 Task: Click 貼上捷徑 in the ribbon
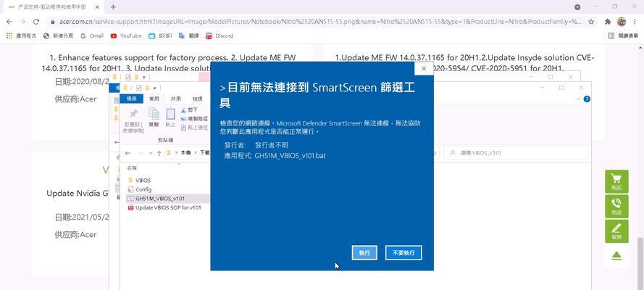[x=194, y=128]
